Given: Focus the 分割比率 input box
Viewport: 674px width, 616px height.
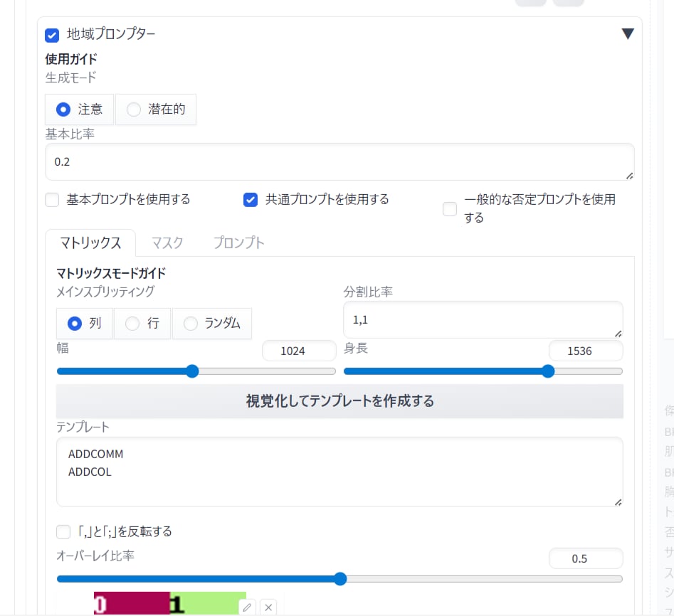Looking at the screenshot, I should tap(483, 320).
